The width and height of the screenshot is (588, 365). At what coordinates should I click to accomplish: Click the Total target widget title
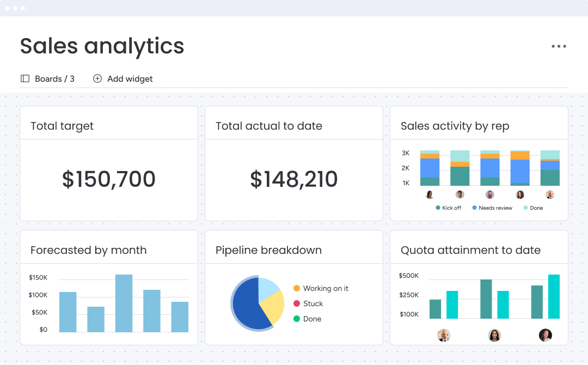pos(62,126)
